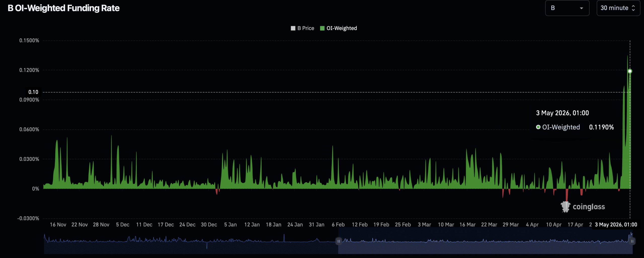Click the 28 Nov date label
Screen dimensions: 644x258
coord(101,224)
